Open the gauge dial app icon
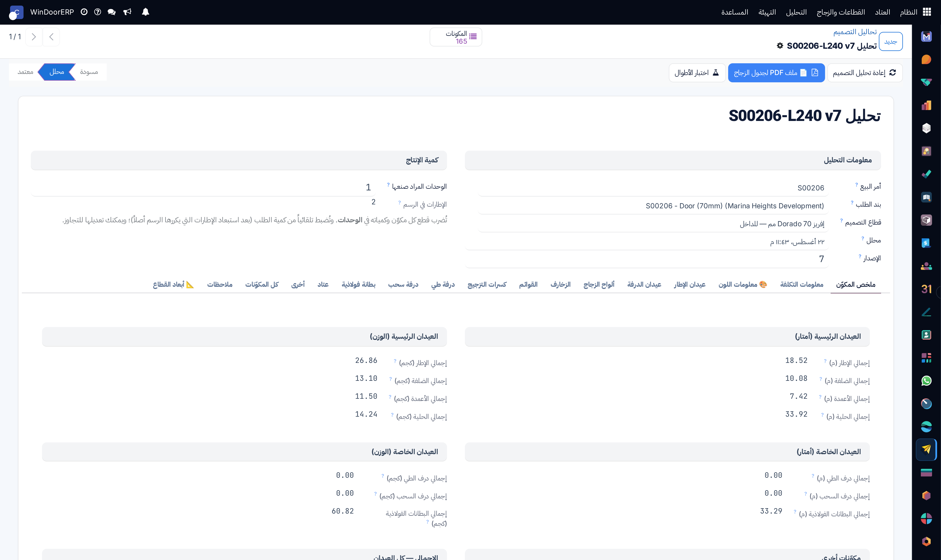Viewport: 941px width, 560px height. pos(926,404)
